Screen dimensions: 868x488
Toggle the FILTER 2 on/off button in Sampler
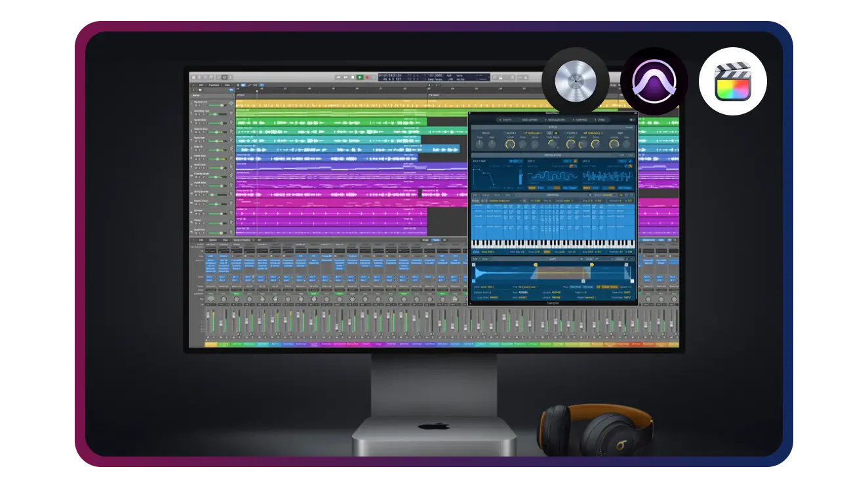tap(566, 133)
